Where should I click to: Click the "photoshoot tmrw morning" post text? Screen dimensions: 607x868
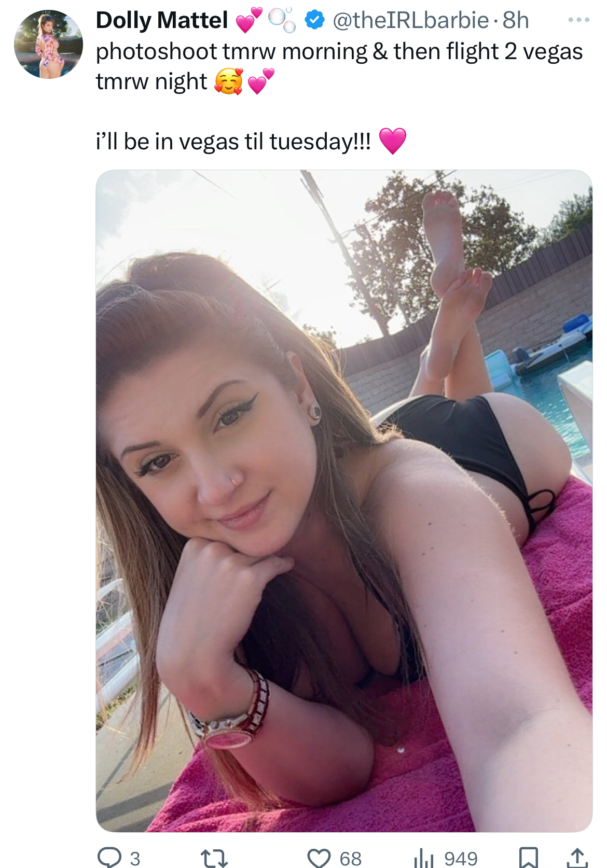coord(231,51)
